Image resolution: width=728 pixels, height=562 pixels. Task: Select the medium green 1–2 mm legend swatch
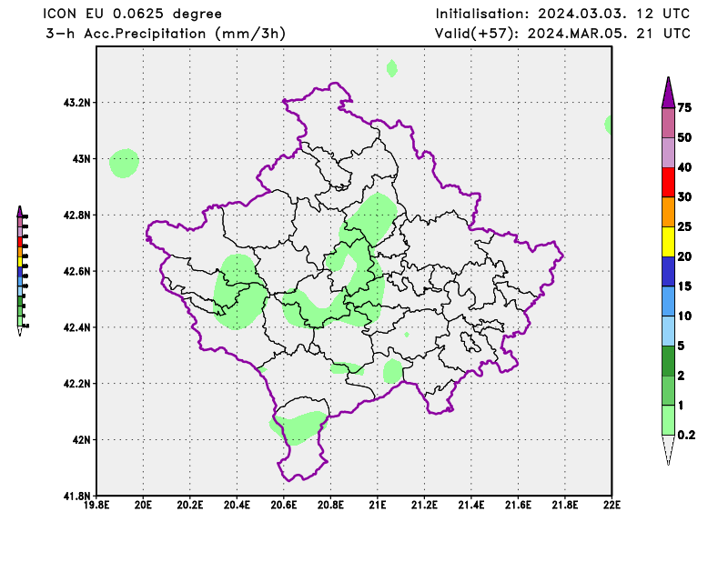click(668, 390)
